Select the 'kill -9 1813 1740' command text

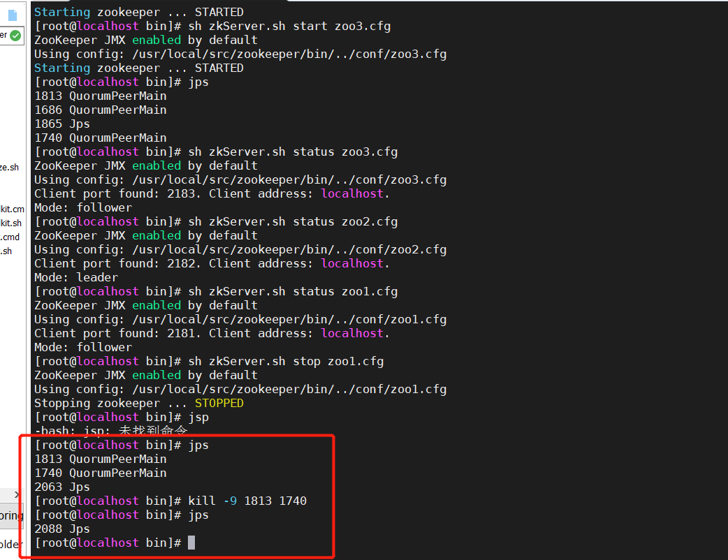247,501
